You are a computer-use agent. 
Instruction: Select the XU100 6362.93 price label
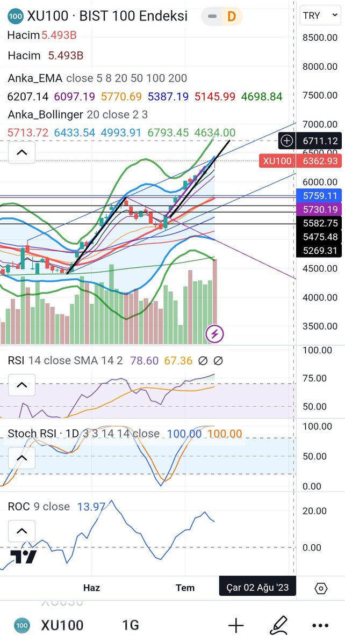[299, 161]
